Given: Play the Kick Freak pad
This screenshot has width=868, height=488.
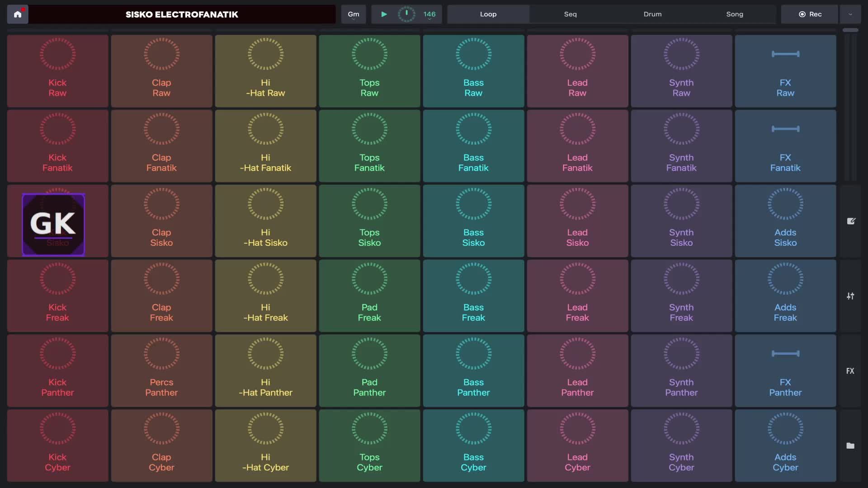Looking at the screenshot, I should click(x=58, y=296).
